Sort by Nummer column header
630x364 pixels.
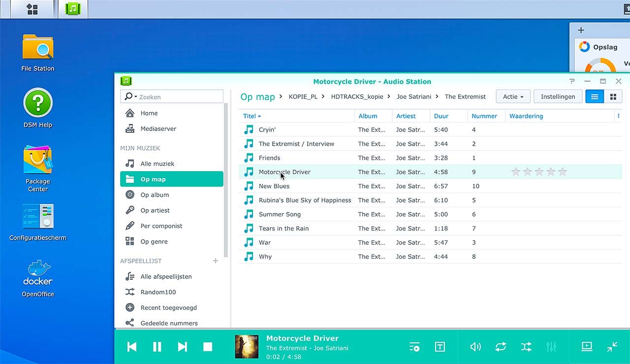[x=487, y=116]
